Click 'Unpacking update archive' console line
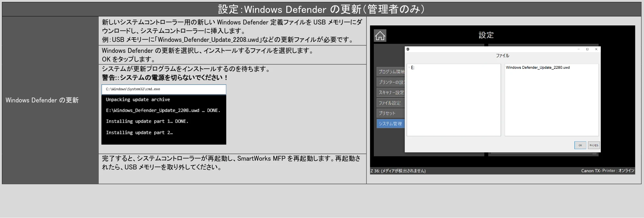This screenshot has height=218, width=644. click(138, 100)
